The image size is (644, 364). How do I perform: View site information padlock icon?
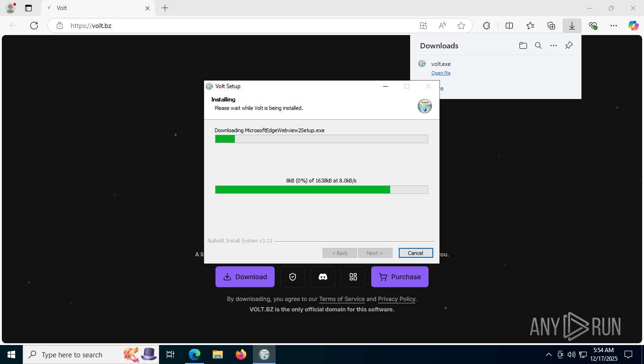point(60,26)
